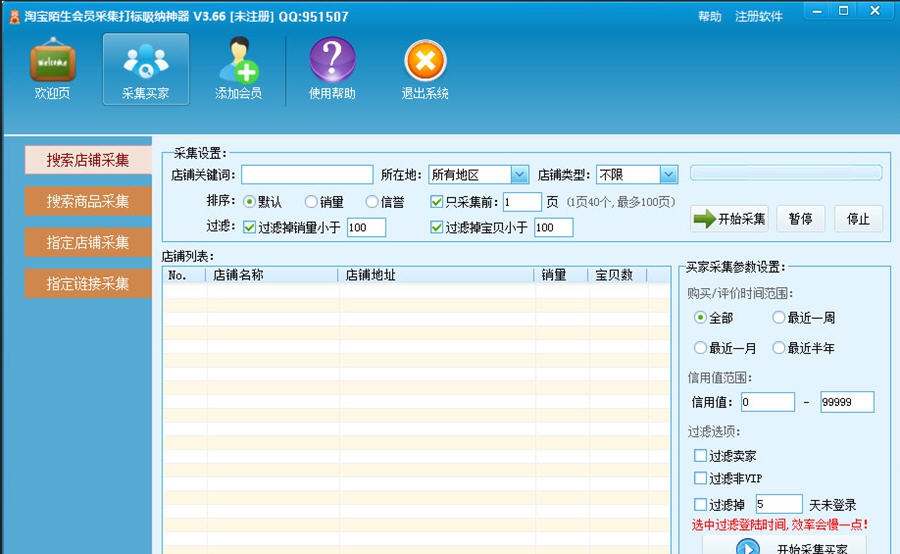Choose the 销量 sort radio button

[311, 201]
